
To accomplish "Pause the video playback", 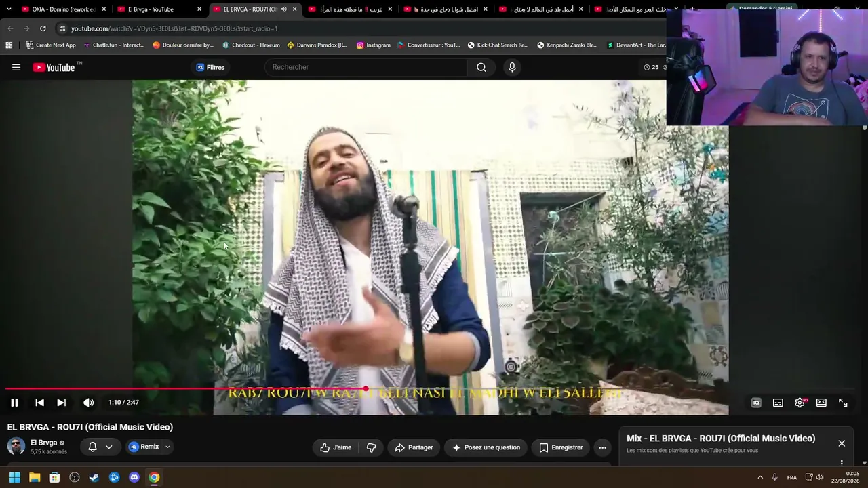I will pyautogui.click(x=14, y=403).
